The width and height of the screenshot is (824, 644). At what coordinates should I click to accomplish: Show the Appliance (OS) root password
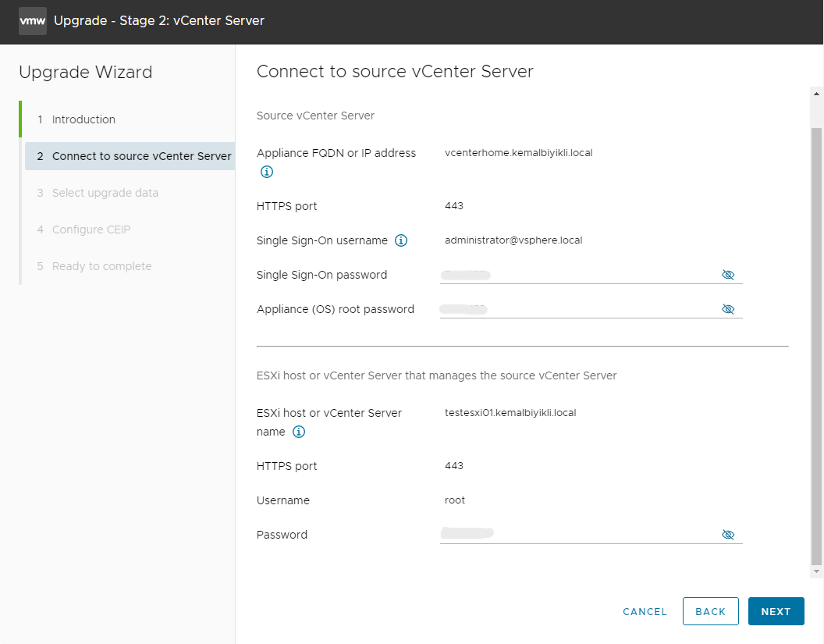(x=728, y=309)
